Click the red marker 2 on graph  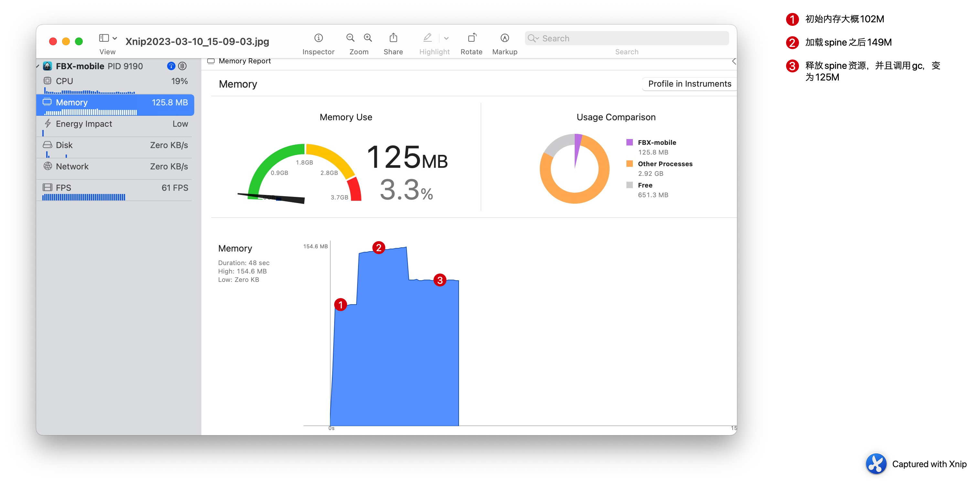pyautogui.click(x=378, y=248)
